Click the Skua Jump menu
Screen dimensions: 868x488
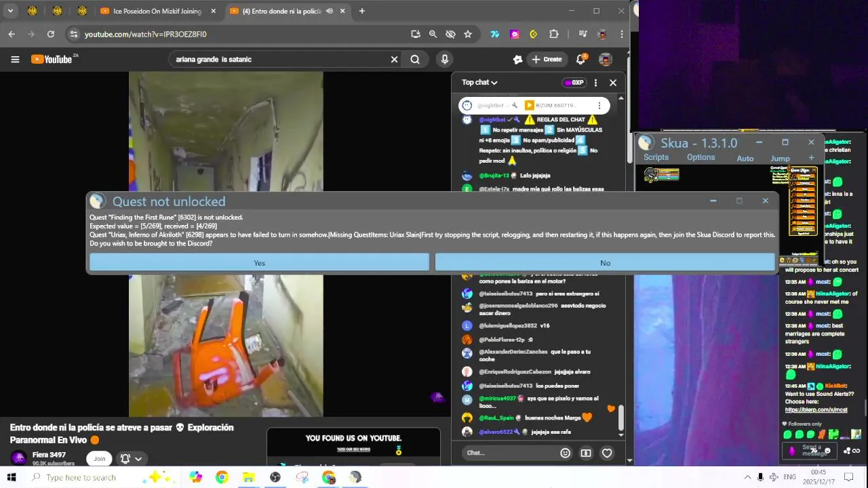(x=780, y=159)
